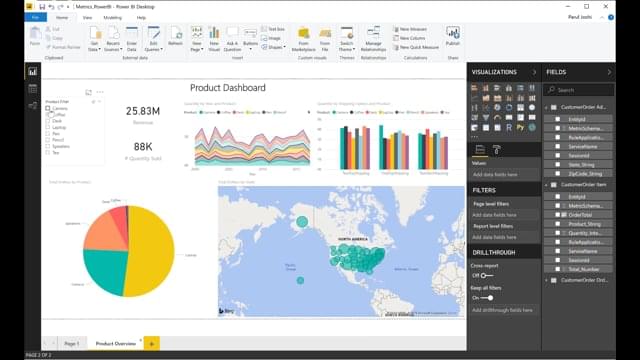Collapse the Visualizations pane with chevron

pos(534,72)
